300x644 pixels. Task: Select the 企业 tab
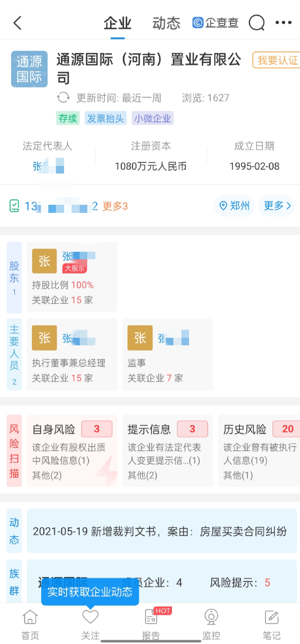pyautogui.click(x=117, y=23)
